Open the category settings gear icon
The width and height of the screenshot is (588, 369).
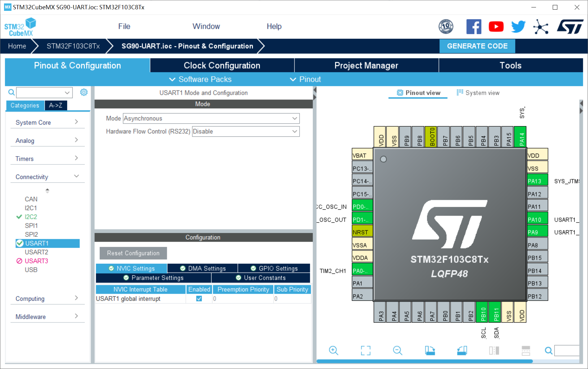click(84, 92)
